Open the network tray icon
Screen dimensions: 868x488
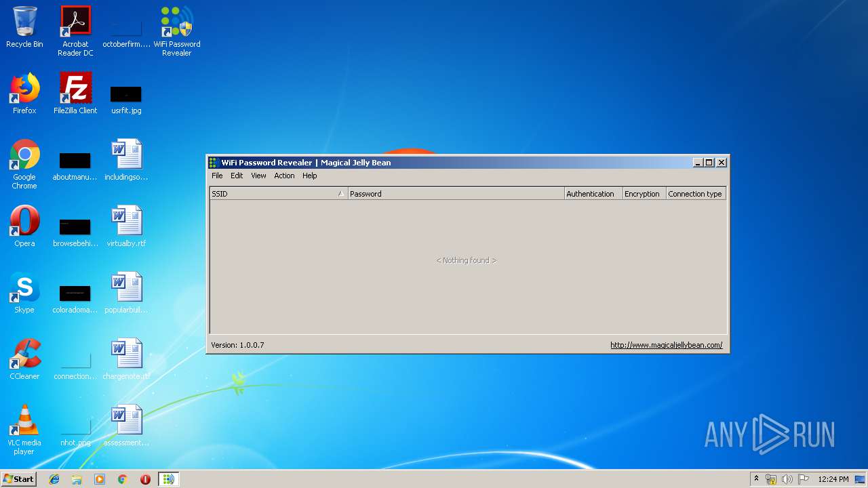[x=771, y=479]
